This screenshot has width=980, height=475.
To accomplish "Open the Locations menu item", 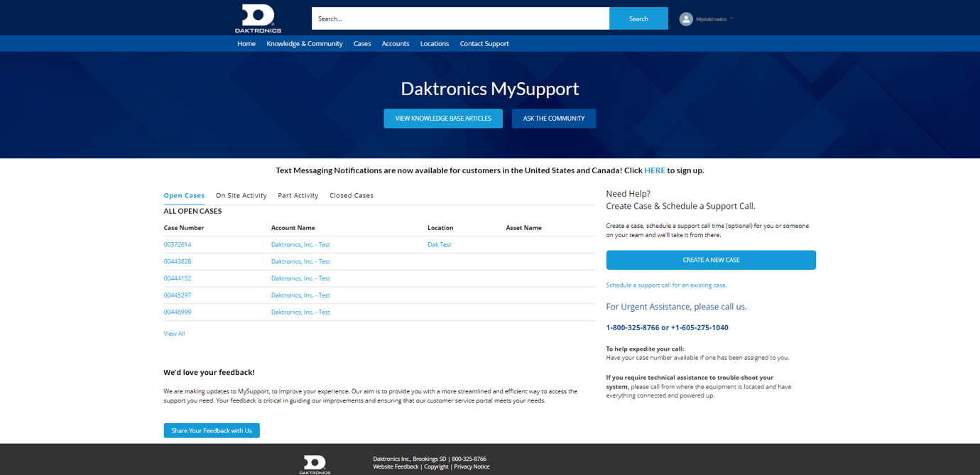I will pos(434,43).
